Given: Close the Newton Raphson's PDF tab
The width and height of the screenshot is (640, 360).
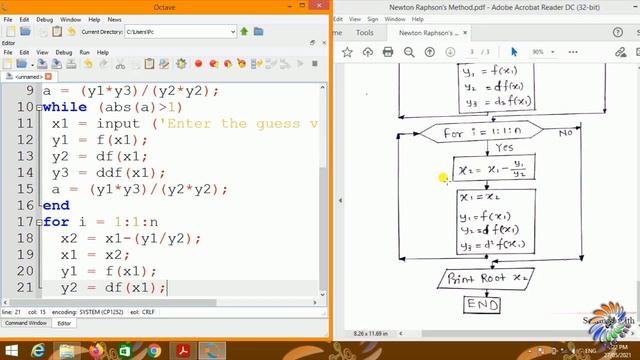Looking at the screenshot, I should click(x=465, y=33).
